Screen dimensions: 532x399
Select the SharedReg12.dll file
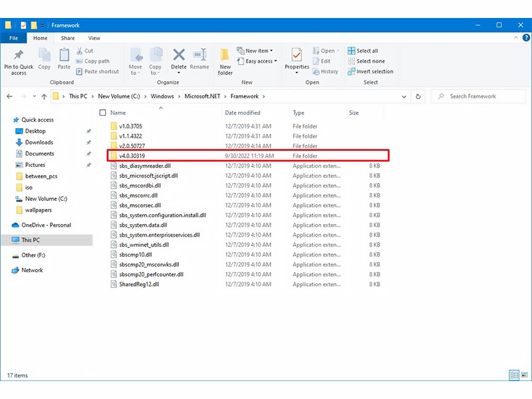pos(139,285)
